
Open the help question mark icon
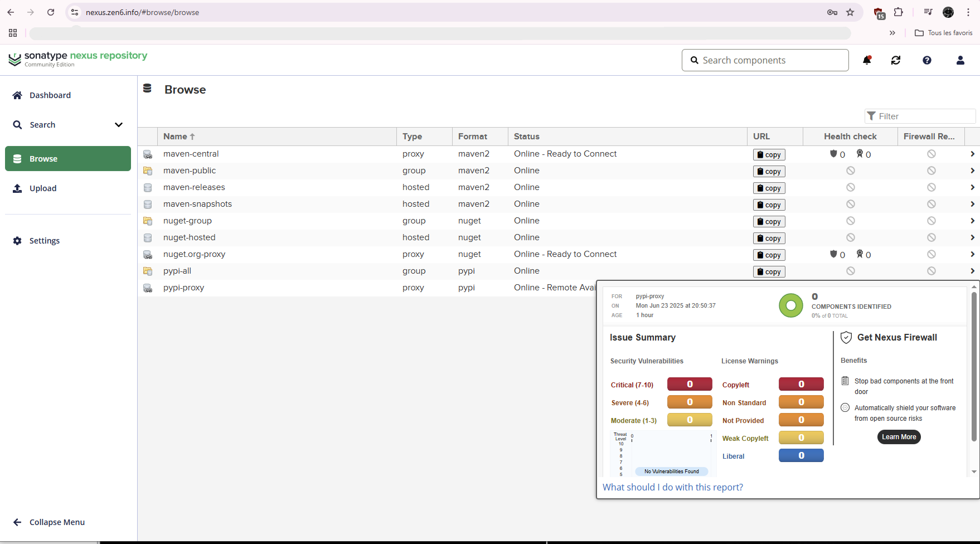pyautogui.click(x=926, y=60)
